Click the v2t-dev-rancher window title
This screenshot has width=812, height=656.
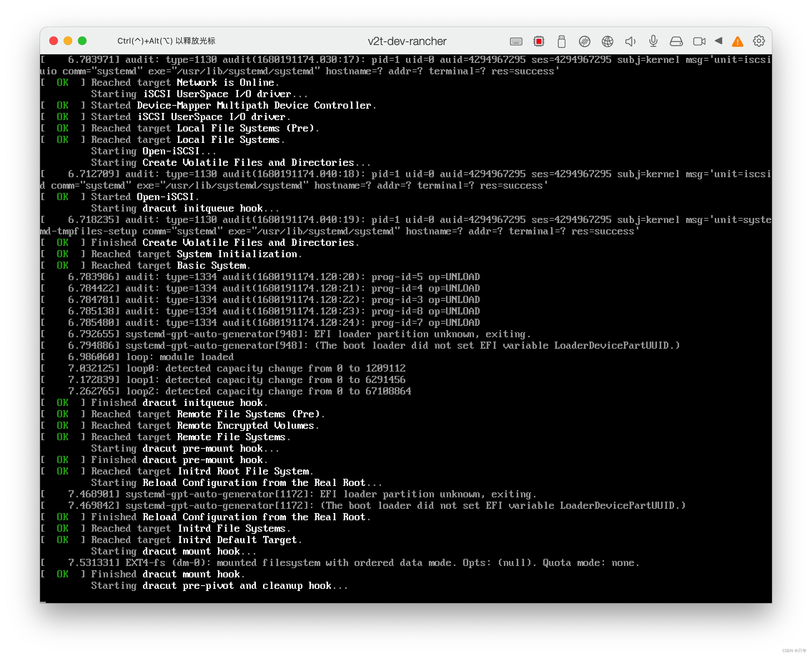coord(407,41)
